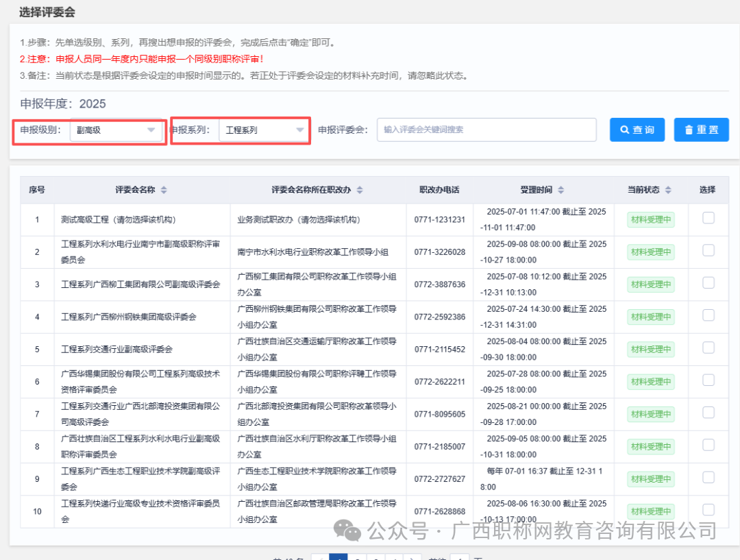Screen dimensions: 740x560
Task: Tick checkbox for 工程系列广西柳州钢铁集团高级评委会
Action: (x=708, y=315)
